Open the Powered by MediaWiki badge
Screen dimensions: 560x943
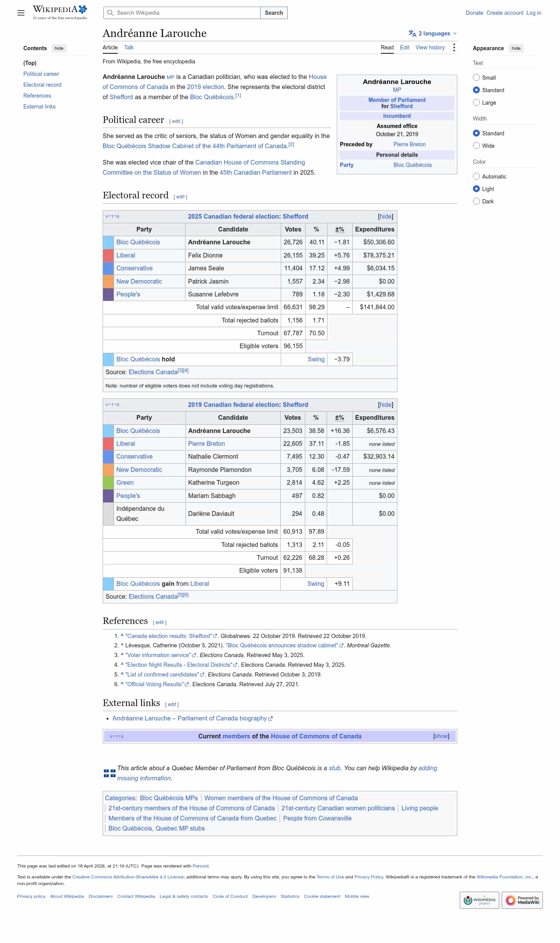pyautogui.click(x=522, y=900)
